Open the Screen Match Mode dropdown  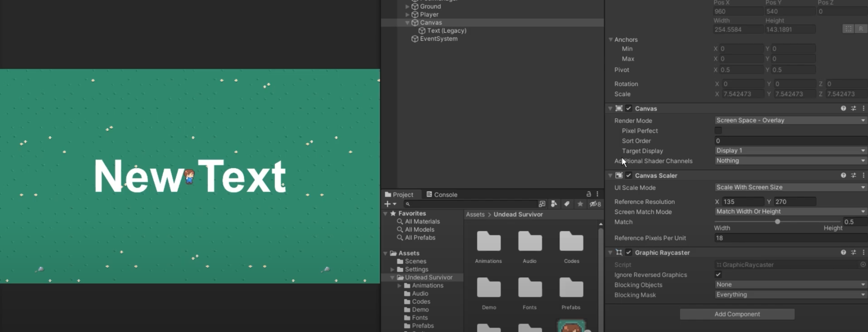tap(790, 211)
